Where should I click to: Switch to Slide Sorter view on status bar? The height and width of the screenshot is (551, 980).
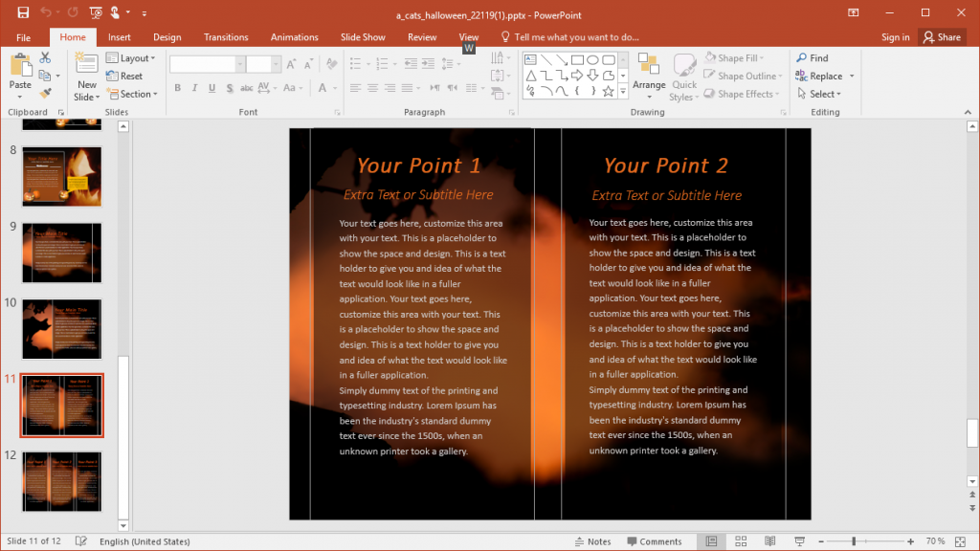pos(741,540)
